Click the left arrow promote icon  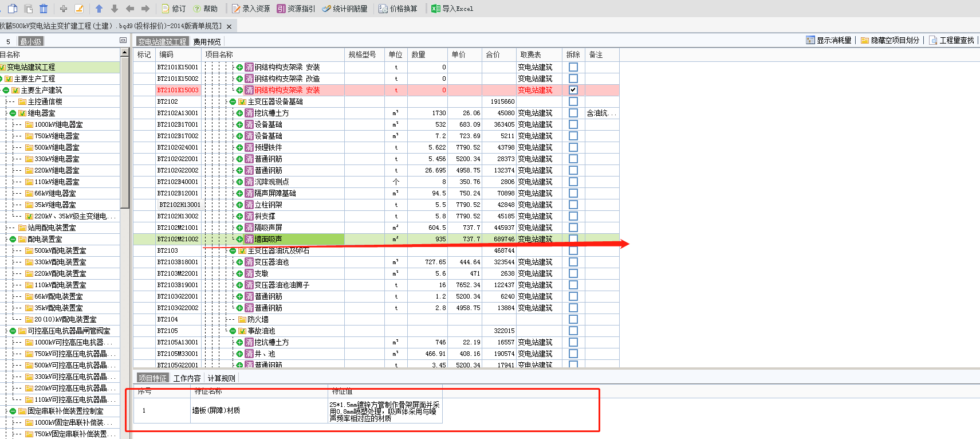[130, 9]
